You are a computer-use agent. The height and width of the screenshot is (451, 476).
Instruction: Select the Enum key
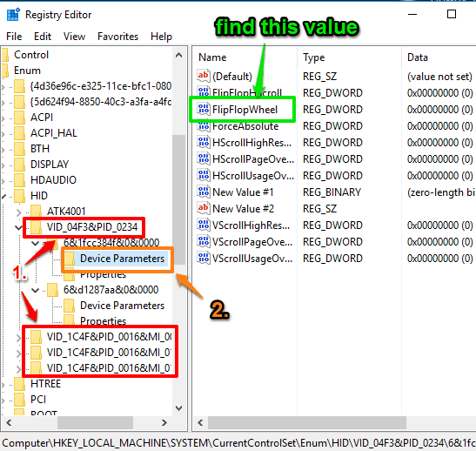tap(27, 71)
